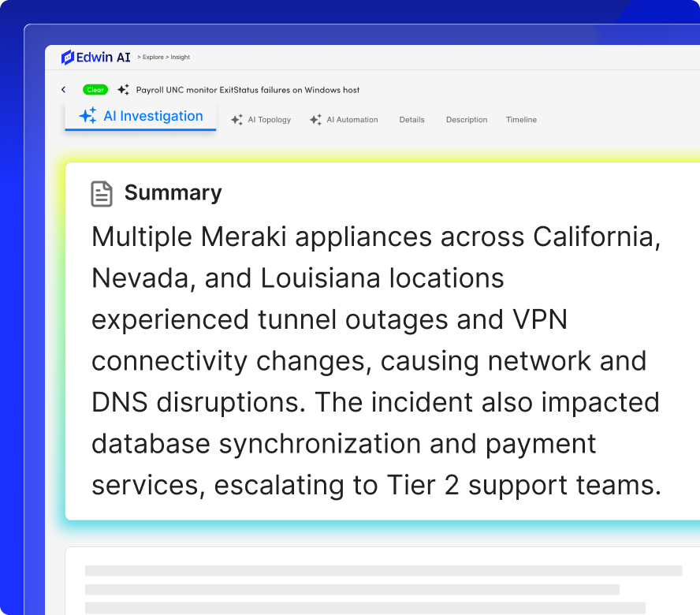The width and height of the screenshot is (700, 615).
Task: Click the Summary heading
Action: pyautogui.click(x=173, y=193)
